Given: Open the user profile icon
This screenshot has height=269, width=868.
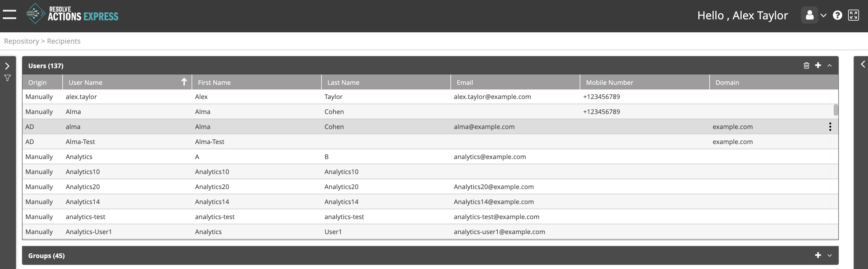Looking at the screenshot, I should [x=809, y=15].
